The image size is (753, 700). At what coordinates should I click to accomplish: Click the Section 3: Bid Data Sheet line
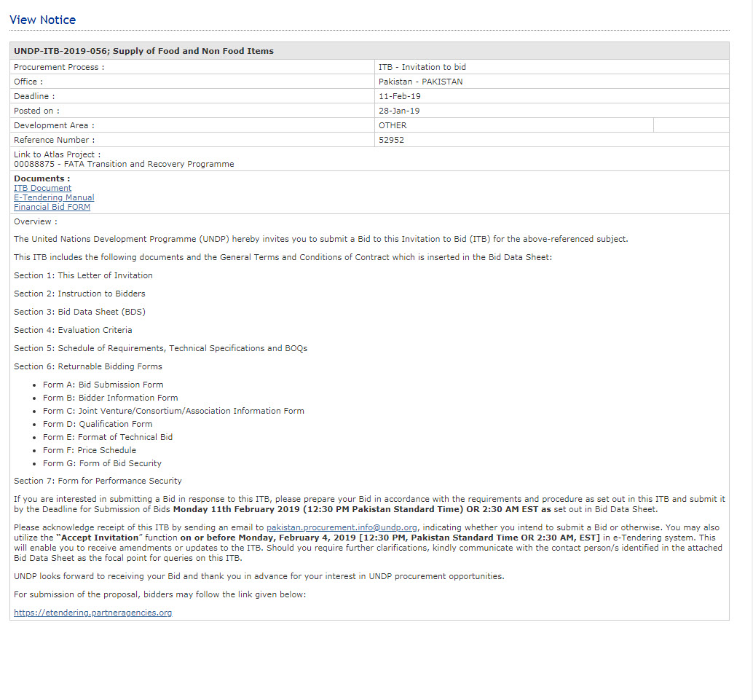point(79,312)
